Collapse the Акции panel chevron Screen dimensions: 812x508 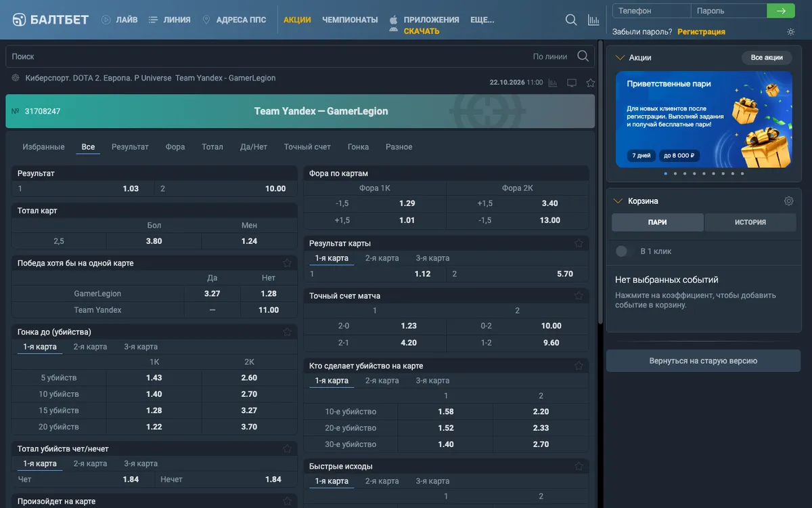[x=619, y=58]
